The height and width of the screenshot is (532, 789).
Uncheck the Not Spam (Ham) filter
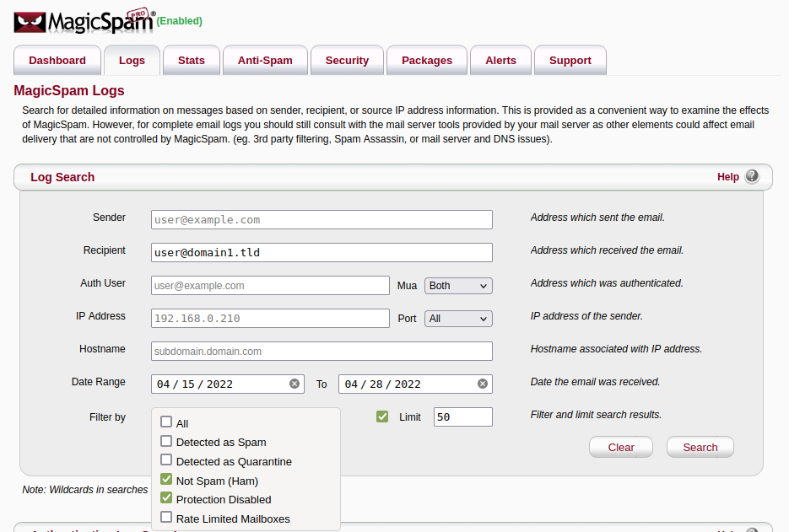(166, 480)
